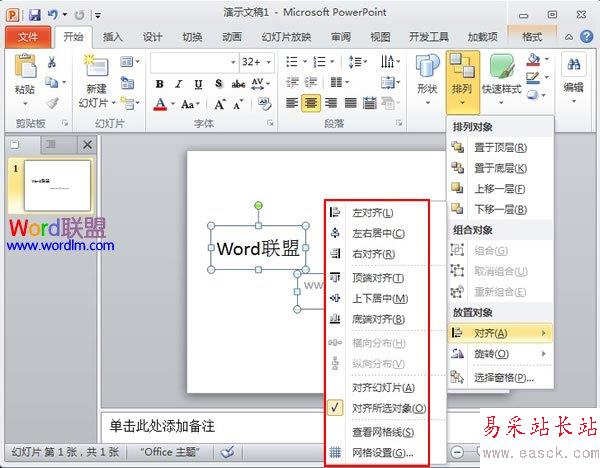
Task: Click the Cut scissors icon
Action: click(52, 62)
